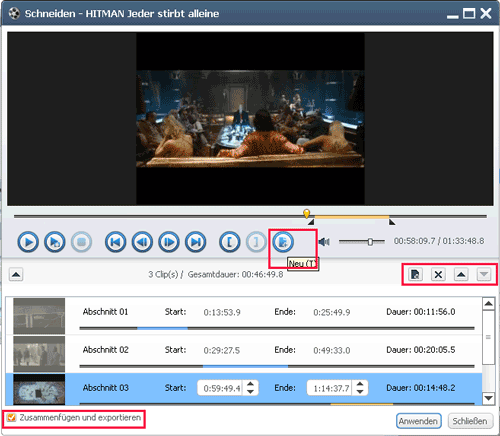This screenshot has width=500, height=436.
Task: Select Abschnitt 02 thumbnail
Action: [x=39, y=354]
